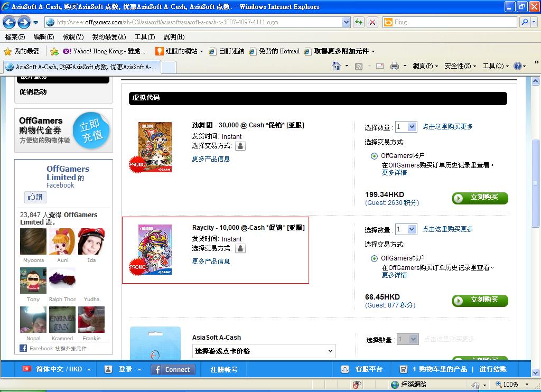The image size is (541, 392).
Task: Expand 登录 menu in bottom bar
Action: point(139,370)
